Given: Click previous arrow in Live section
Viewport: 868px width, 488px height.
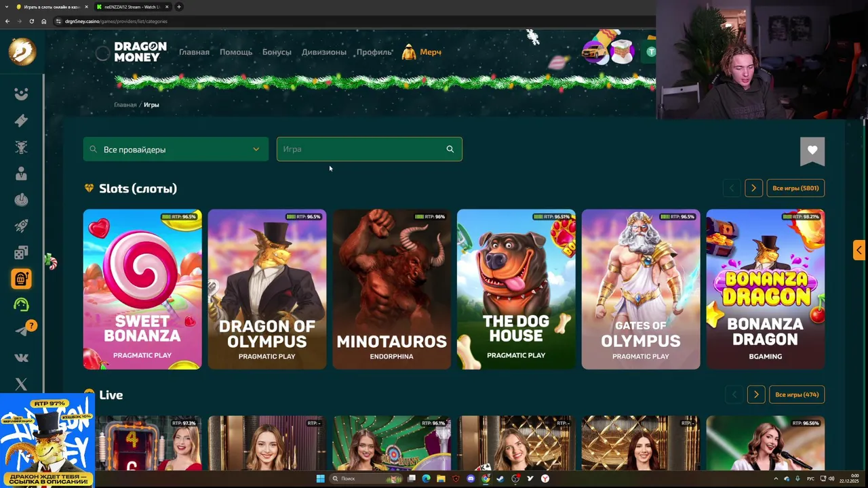Looking at the screenshot, I should [x=734, y=394].
